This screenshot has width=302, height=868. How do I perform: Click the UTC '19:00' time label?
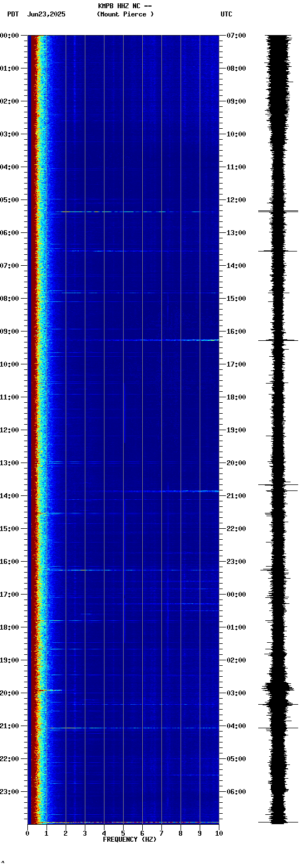point(236,430)
